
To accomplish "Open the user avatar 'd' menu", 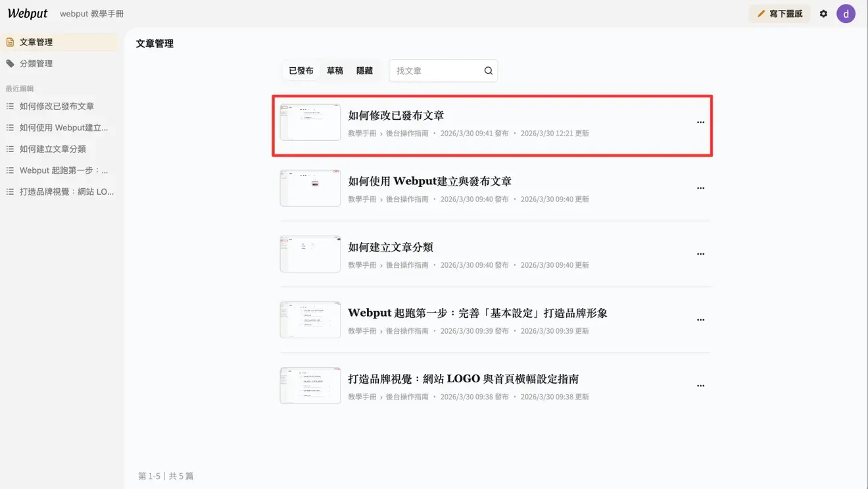I will tap(846, 13).
